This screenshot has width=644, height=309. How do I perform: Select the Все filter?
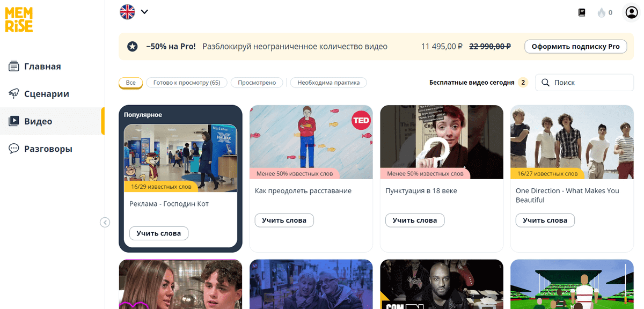[131, 83]
